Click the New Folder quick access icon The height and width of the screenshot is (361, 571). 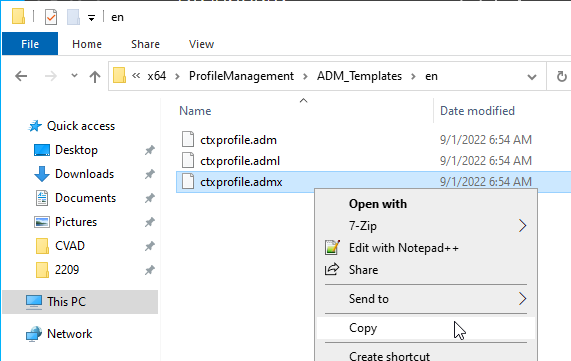[73, 17]
